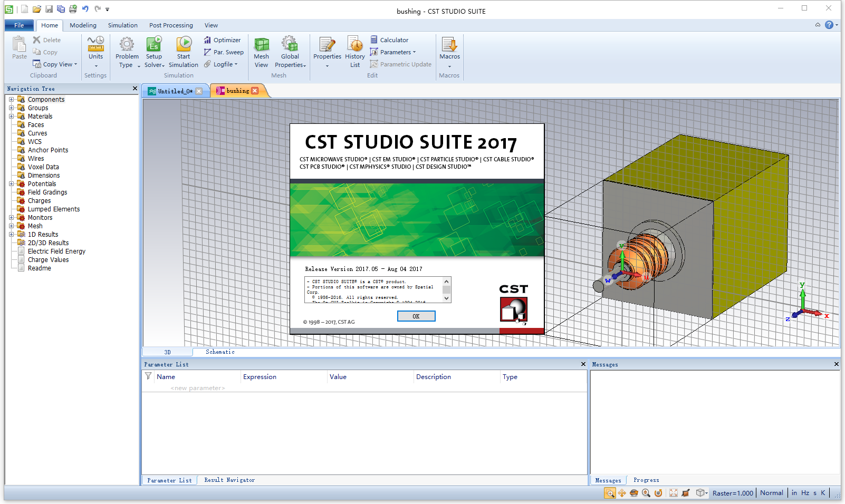Open the view orientation cube dropdown
The height and width of the screenshot is (504, 845).
[702, 493]
